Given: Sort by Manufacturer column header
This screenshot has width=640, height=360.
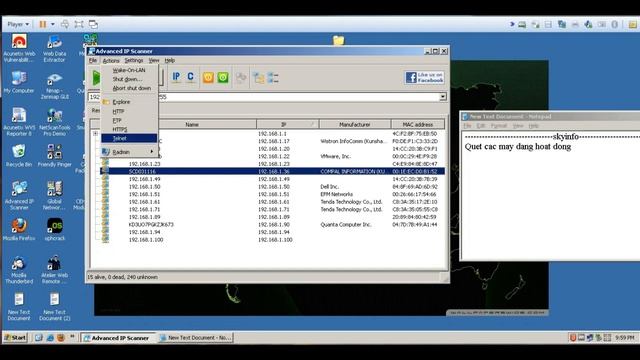Looking at the screenshot, I should [x=354, y=124].
